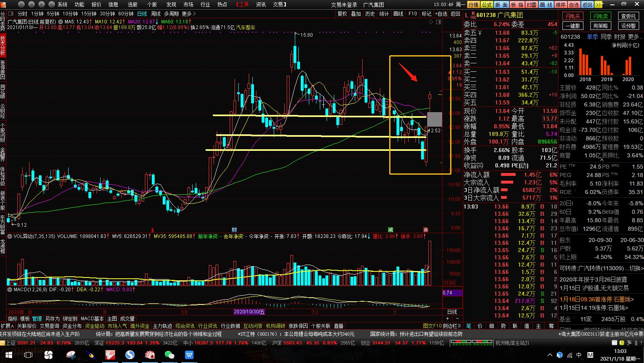Open the pinwheel app on the taskbar
Screen dimensions: 644x363
(x=48, y=355)
